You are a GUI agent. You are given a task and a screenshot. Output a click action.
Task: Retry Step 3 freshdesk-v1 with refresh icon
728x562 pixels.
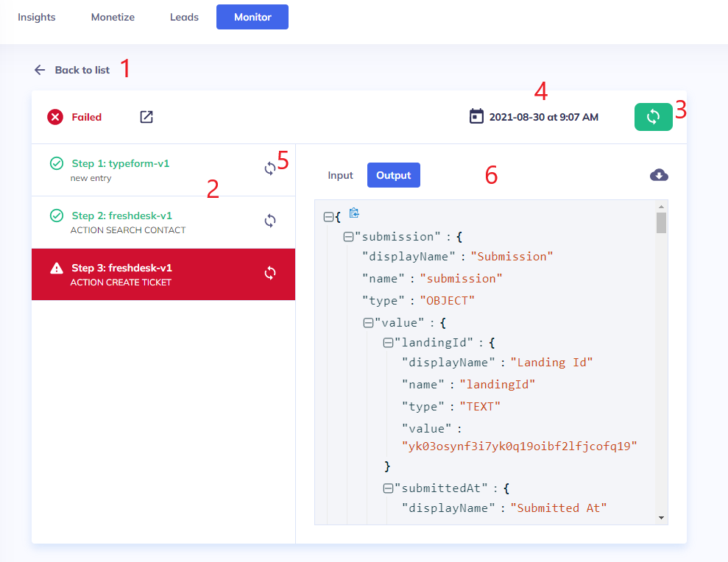(270, 273)
